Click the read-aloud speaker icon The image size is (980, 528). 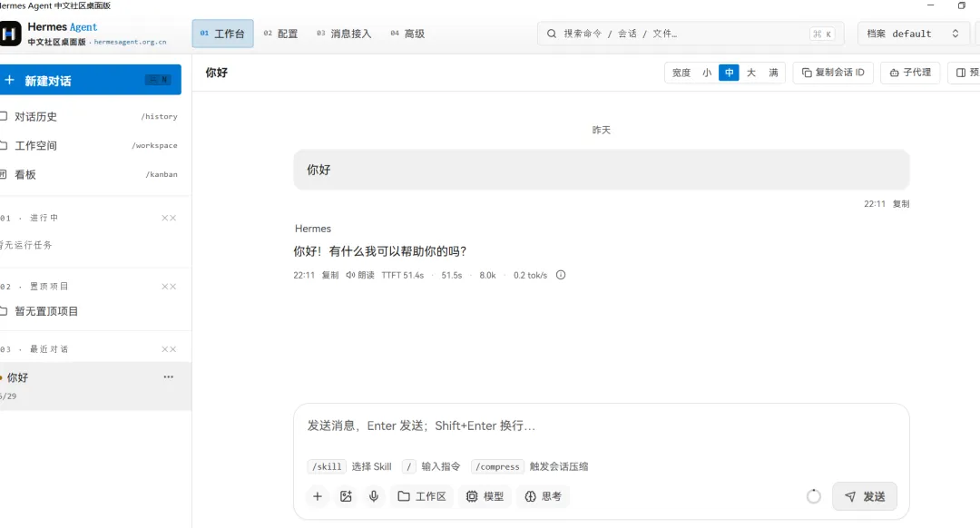[350, 275]
